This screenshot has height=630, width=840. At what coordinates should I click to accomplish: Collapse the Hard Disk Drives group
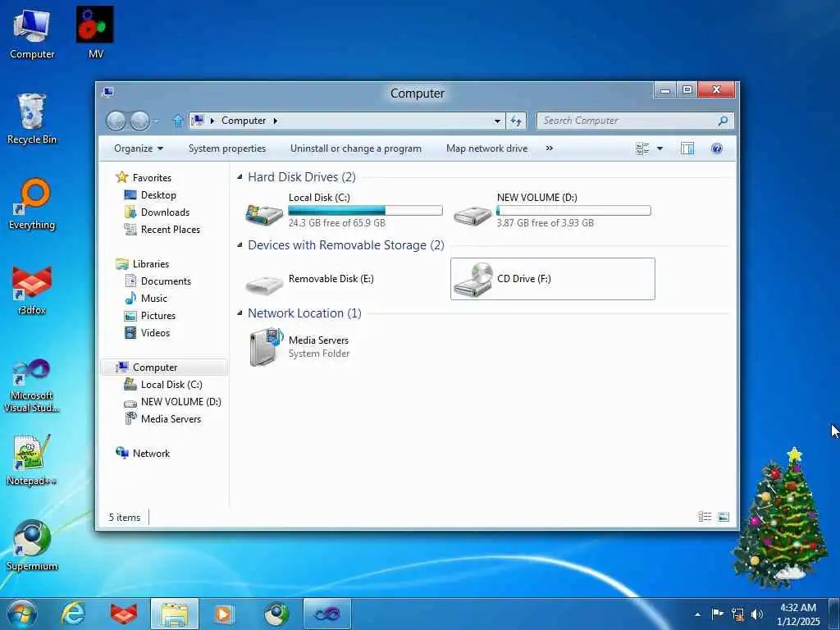click(x=240, y=177)
